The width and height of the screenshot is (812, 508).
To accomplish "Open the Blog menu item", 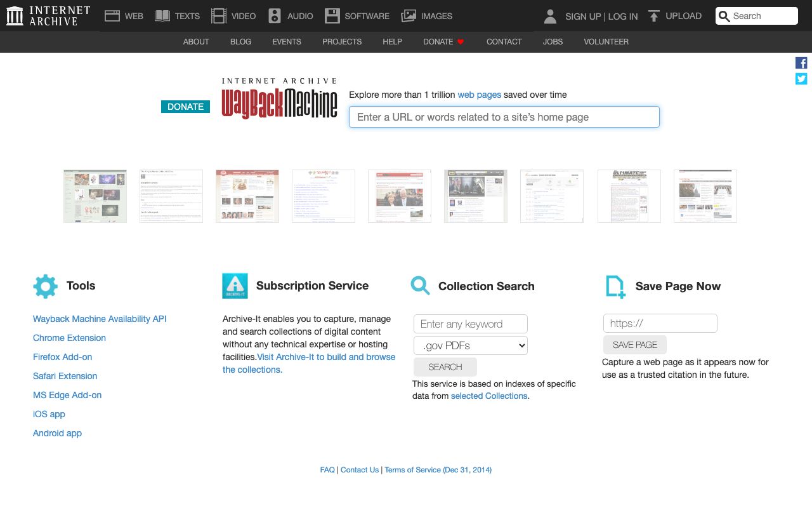I will 241,42.
